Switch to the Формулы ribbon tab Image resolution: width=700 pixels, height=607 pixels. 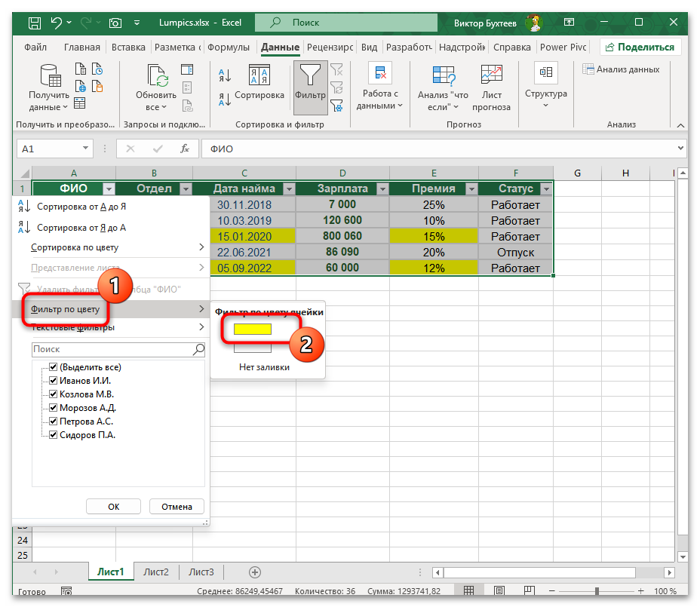coord(228,47)
